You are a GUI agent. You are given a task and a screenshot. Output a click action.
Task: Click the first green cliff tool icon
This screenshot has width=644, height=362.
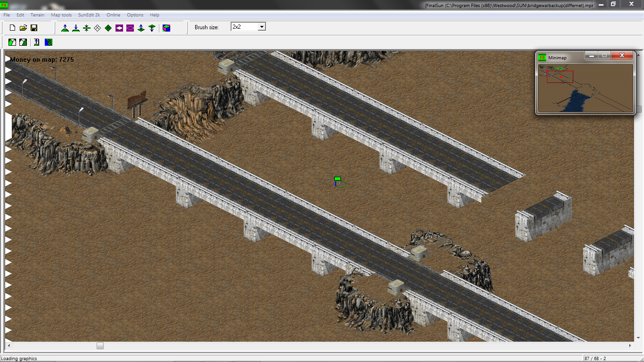click(x=12, y=42)
